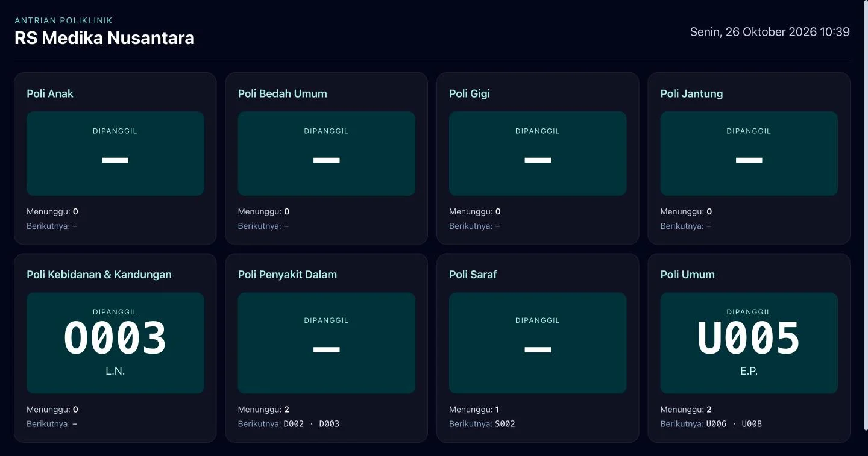Click the "Berikutnya:" label in Poli Kebidanan & Kandungan

48,424
